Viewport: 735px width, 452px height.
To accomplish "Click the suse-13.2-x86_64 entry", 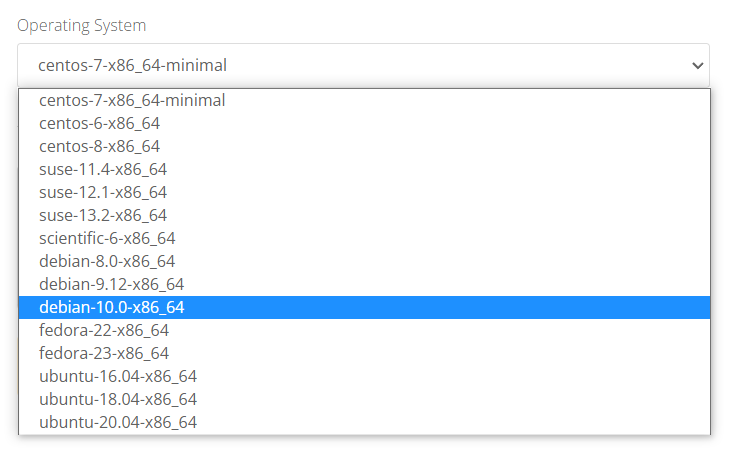I will click(x=103, y=215).
